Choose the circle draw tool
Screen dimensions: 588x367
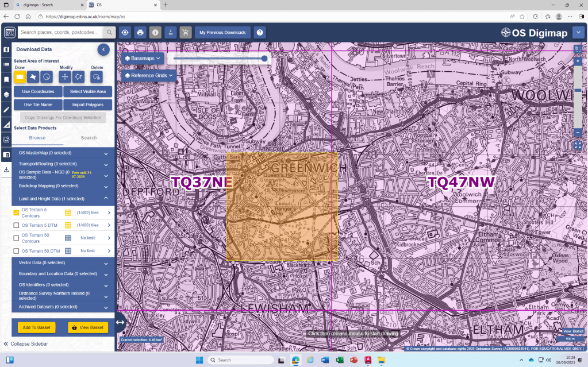47,76
